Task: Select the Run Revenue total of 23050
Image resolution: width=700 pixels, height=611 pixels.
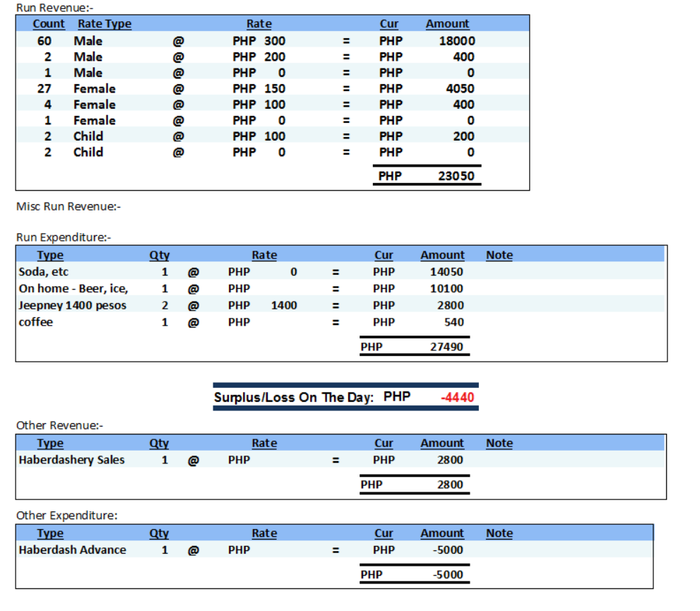Action: (456, 176)
